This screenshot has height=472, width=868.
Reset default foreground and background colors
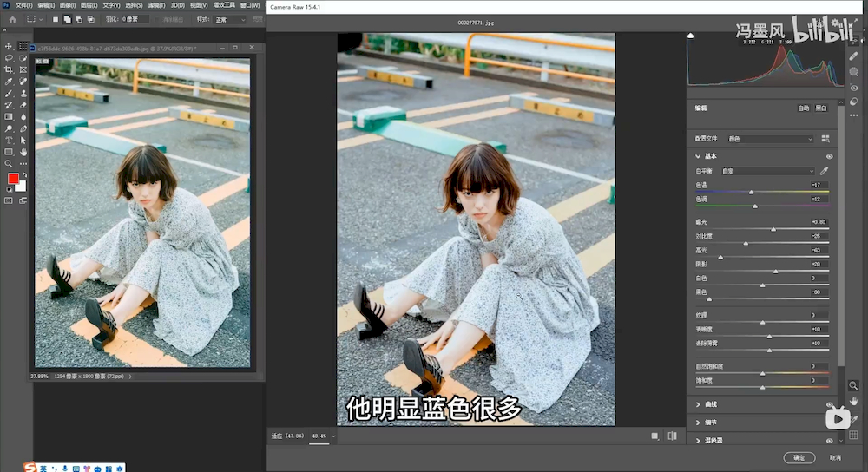(x=9, y=189)
